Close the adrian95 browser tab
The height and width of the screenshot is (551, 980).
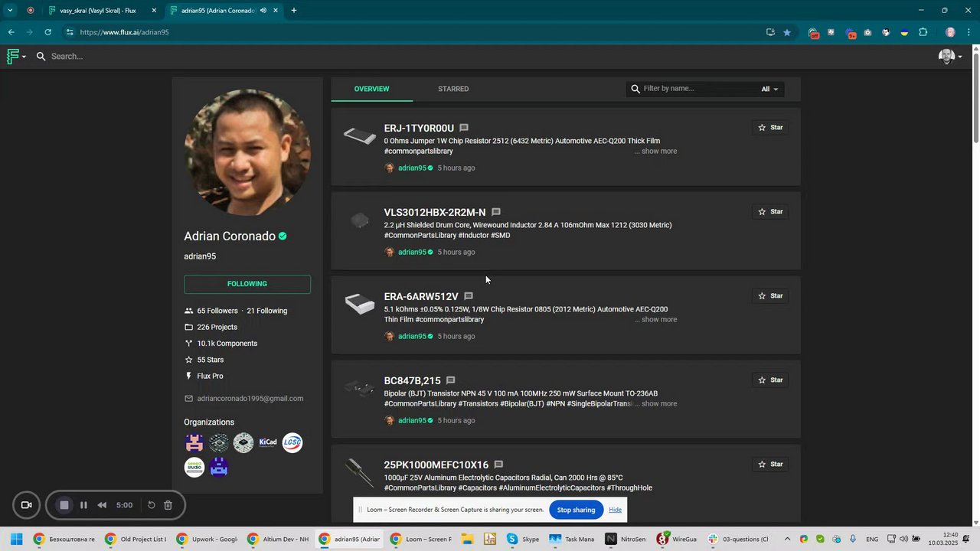pos(276,11)
